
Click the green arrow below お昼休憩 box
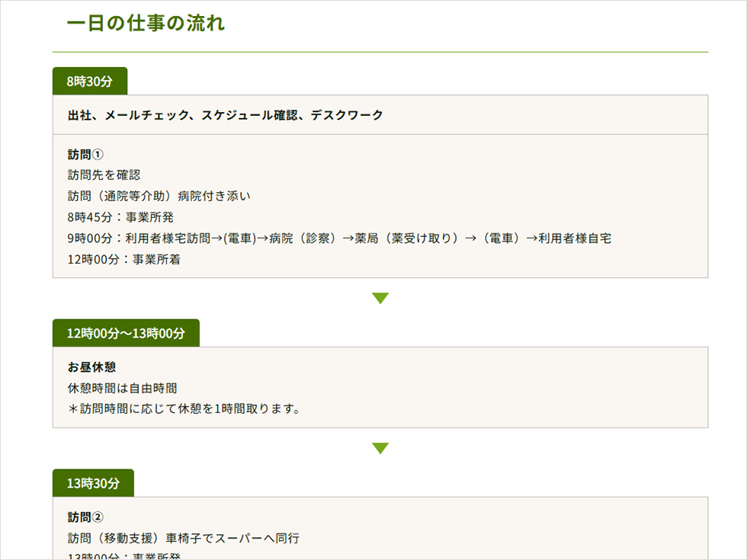click(380, 448)
